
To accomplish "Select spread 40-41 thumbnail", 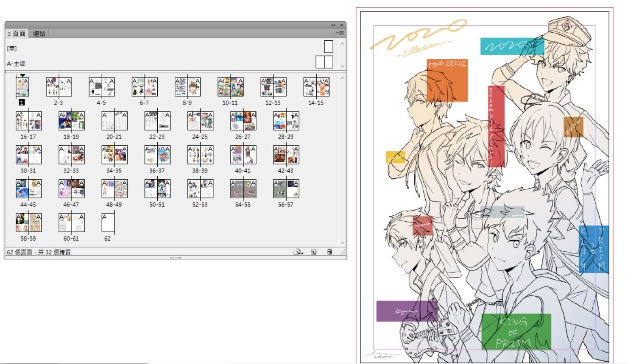I will [x=243, y=155].
